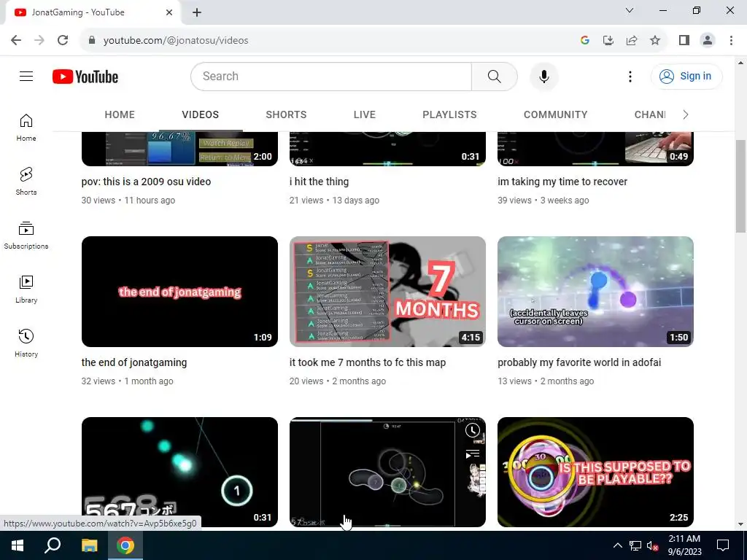Screen dimensions: 747x560
Task: Click the Chrome icon on the taskbar
Action: 125,545
